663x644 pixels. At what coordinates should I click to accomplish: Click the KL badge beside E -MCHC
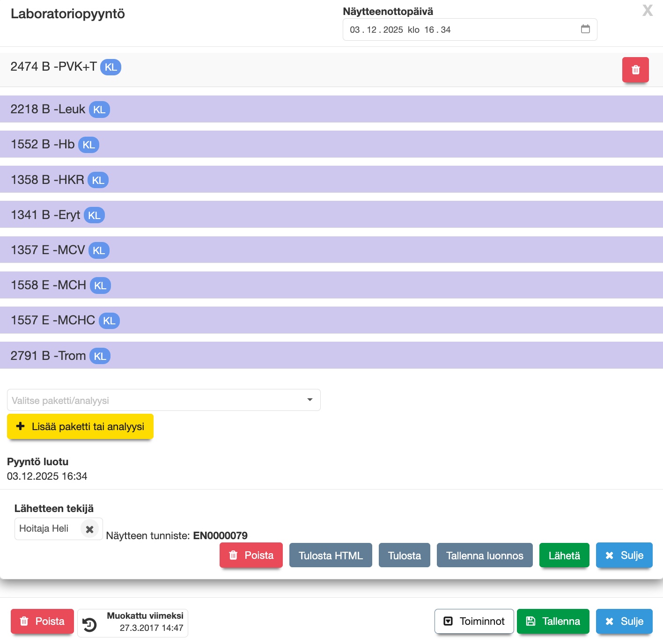point(109,321)
